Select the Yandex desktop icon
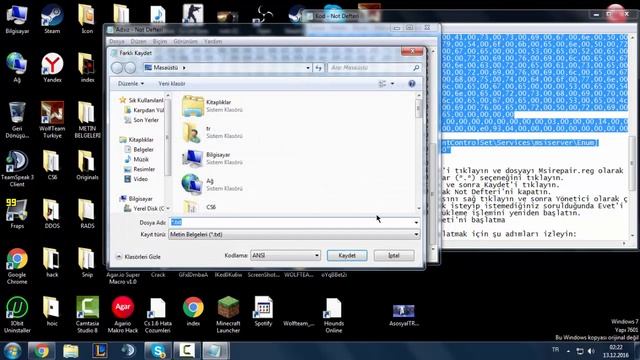This screenshot has height=360, width=640. click(52, 68)
